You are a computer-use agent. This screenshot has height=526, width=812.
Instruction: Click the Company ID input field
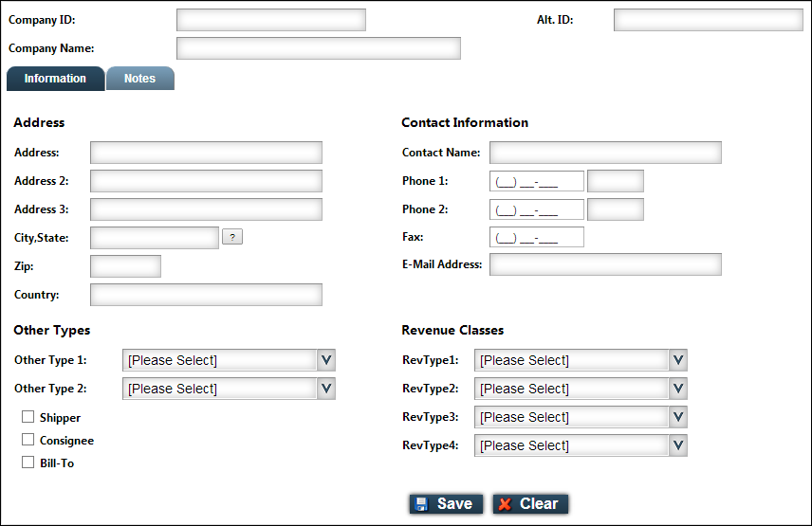(270, 20)
